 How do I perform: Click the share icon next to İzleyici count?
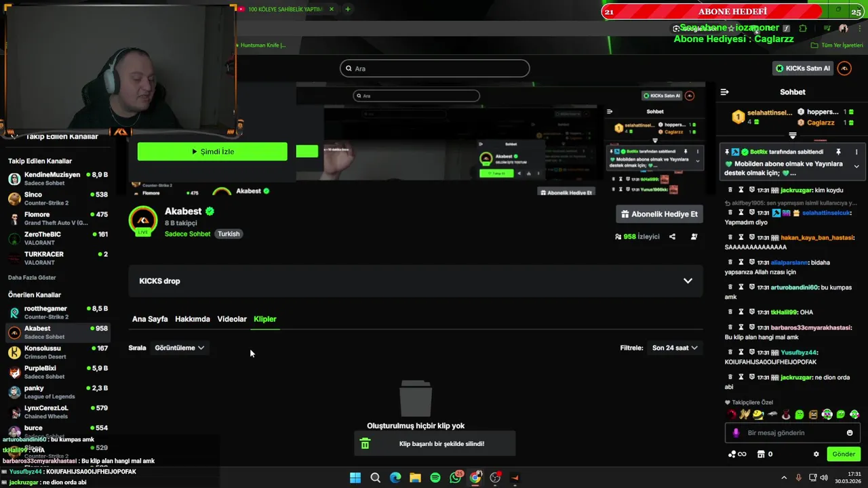[x=672, y=237]
